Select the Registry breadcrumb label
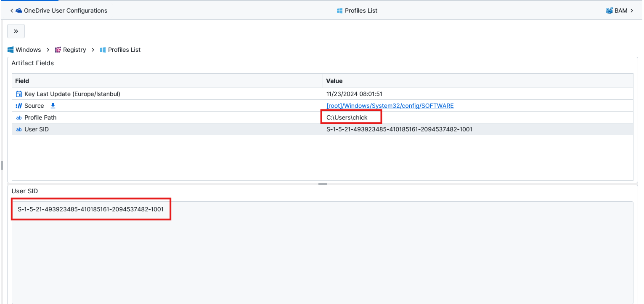 [x=74, y=50]
